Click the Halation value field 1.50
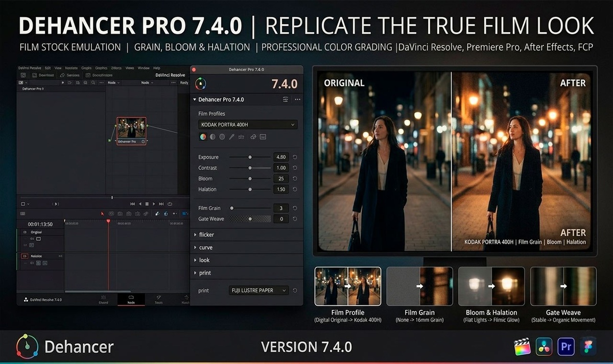 [x=281, y=189]
